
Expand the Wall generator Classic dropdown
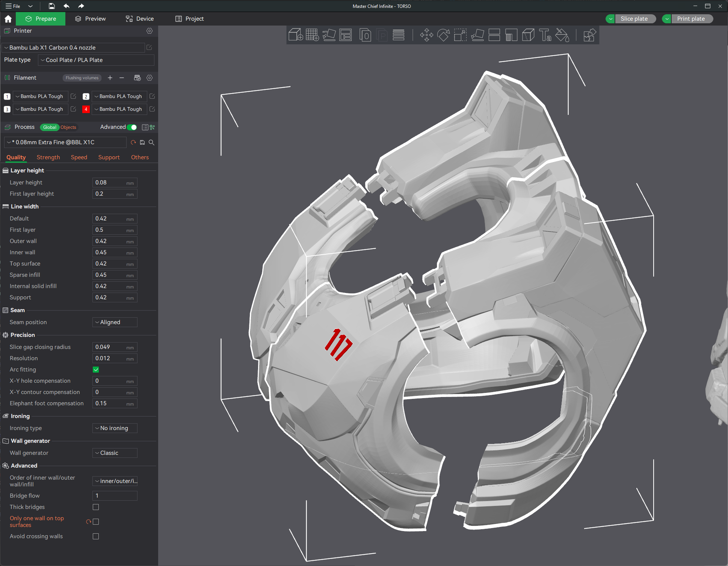click(x=115, y=453)
